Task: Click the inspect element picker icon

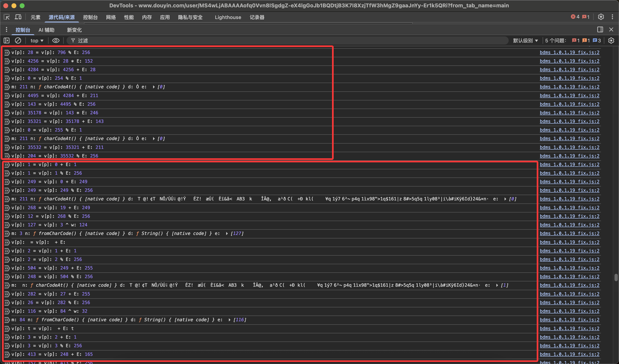Action: [7, 17]
